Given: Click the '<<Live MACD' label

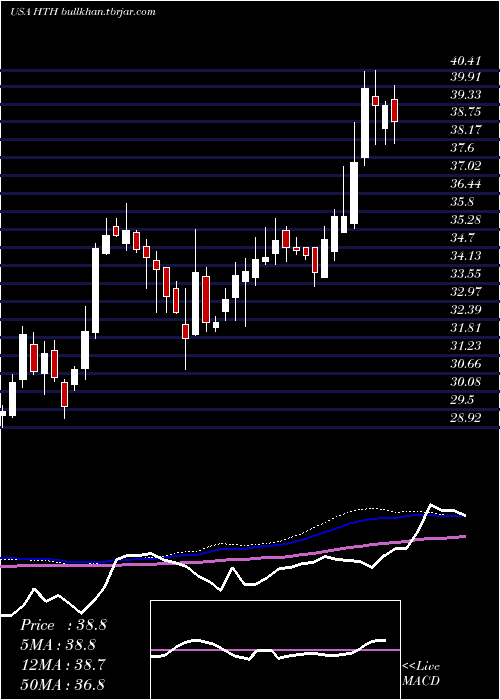Looking at the screenshot, I should point(421,674).
